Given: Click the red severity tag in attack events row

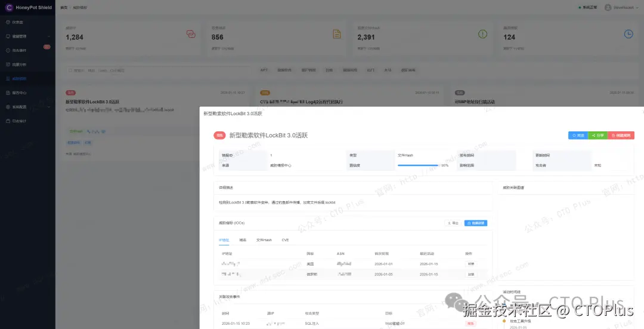Looking at the screenshot, I should pyautogui.click(x=470, y=324).
